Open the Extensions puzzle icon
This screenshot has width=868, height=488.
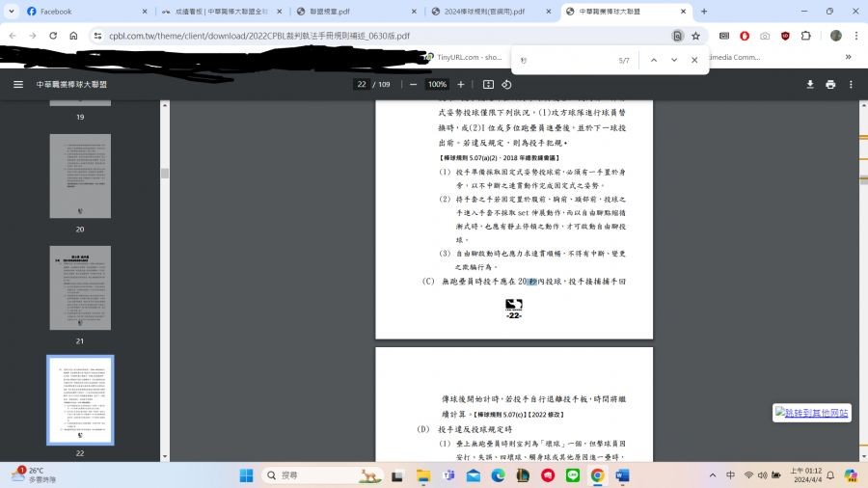(x=806, y=36)
